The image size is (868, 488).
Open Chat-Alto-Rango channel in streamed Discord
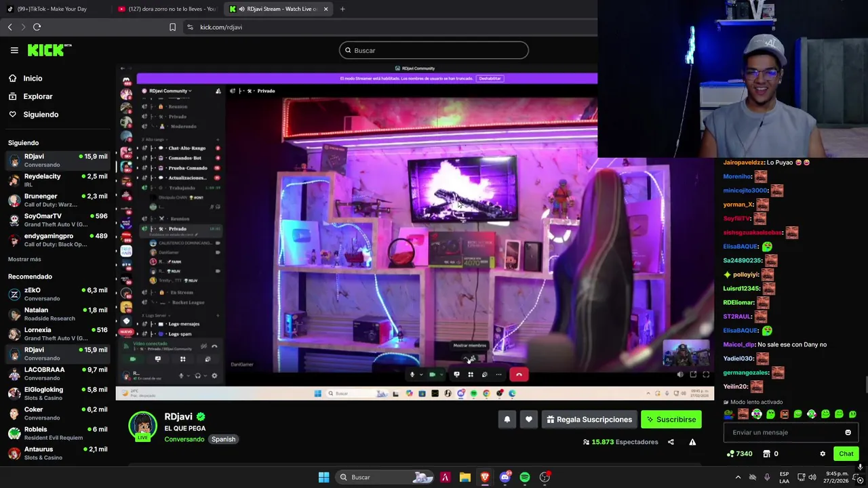(x=186, y=148)
